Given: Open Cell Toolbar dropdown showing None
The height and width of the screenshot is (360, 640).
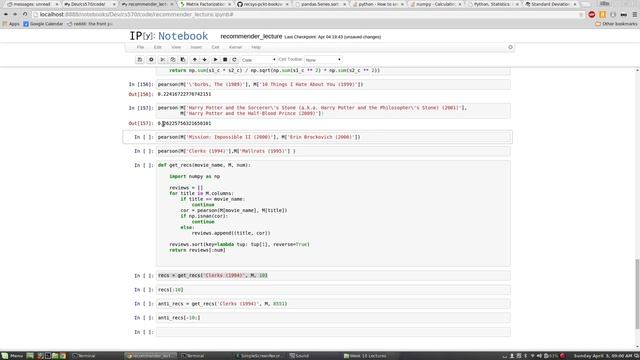Looking at the screenshot, I should [322, 60].
